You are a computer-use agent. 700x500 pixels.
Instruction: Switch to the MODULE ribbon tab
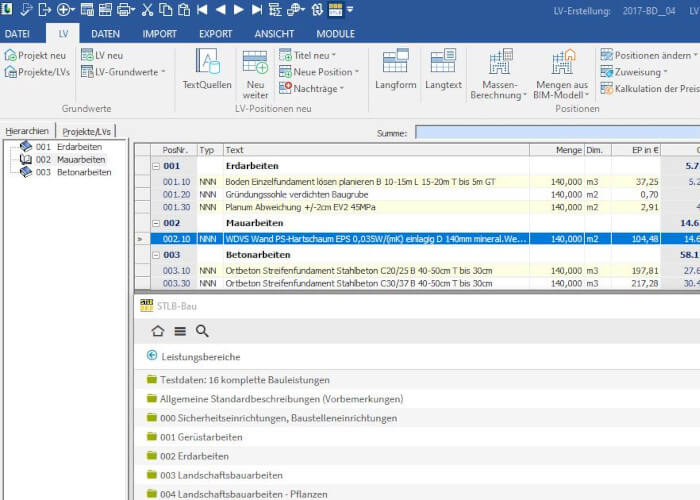(x=336, y=34)
